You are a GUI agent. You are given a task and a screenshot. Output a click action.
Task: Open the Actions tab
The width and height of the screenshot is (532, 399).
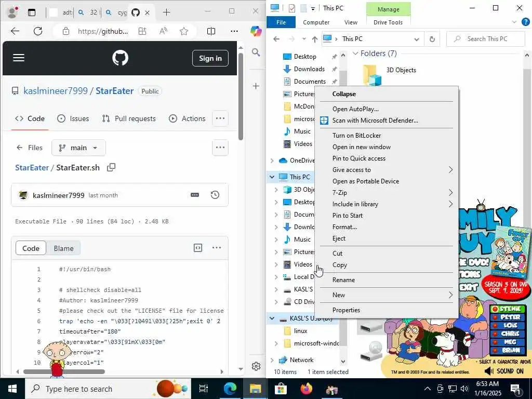[x=187, y=118]
